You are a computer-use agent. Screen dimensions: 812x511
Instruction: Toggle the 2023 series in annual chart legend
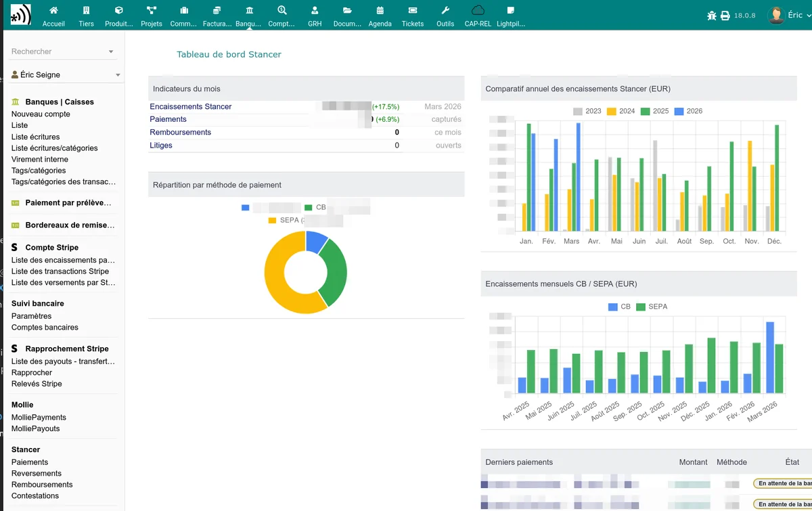tap(587, 111)
